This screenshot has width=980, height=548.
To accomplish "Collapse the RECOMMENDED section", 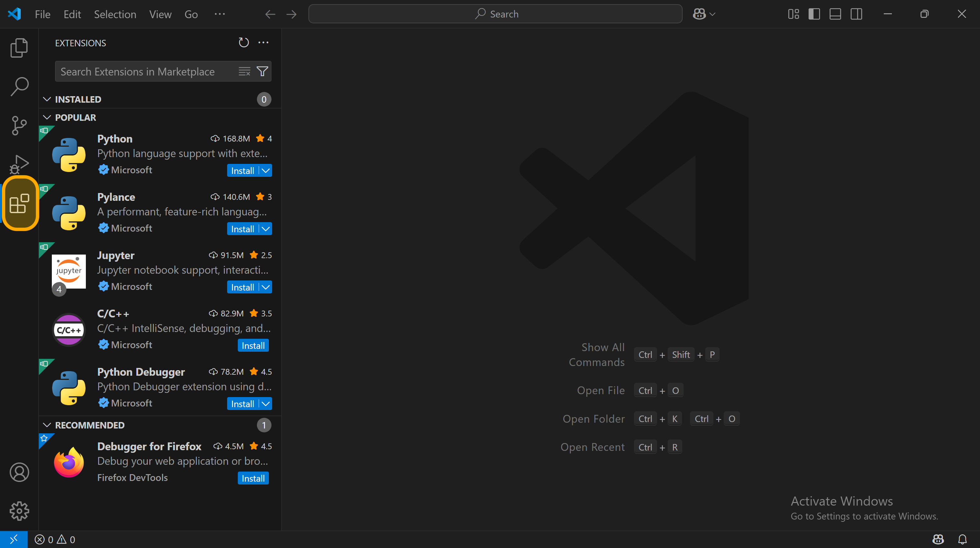I will (47, 425).
